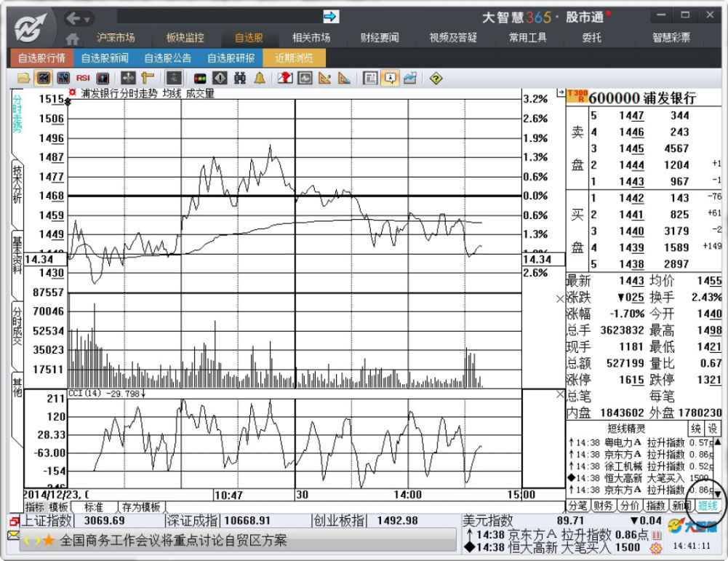
Task: Switch to 近期浏览 tab
Action: pos(295,58)
